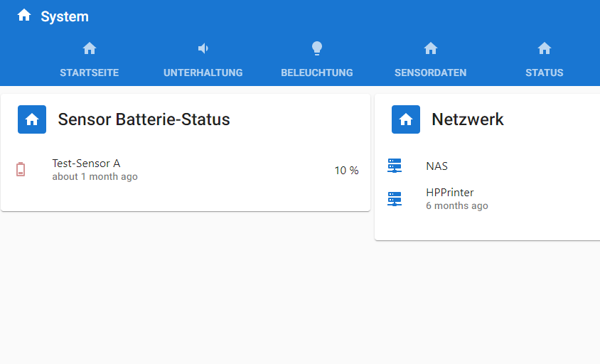This screenshot has height=364, width=600.
Task: Click the Netzwerk card home icon
Action: [x=406, y=119]
